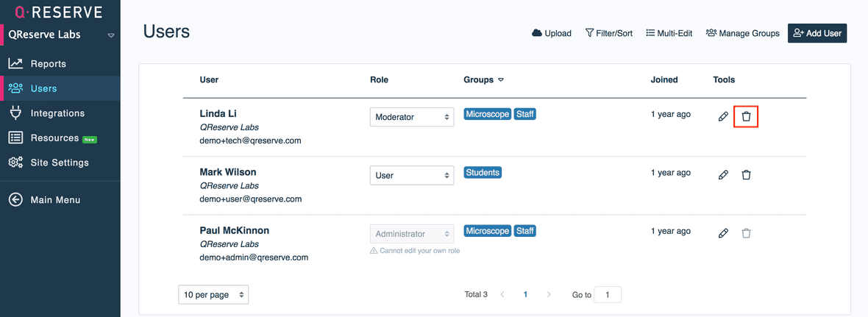Go to Integrations in the sidebar
The image size is (868, 317).
(57, 113)
